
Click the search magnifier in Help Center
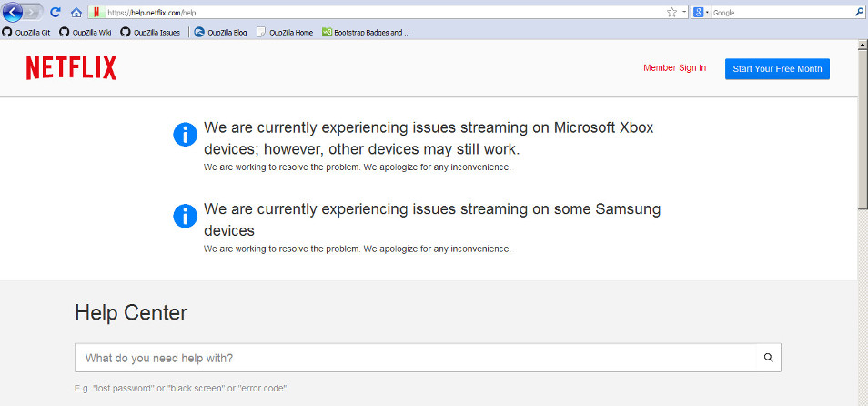[x=768, y=358]
